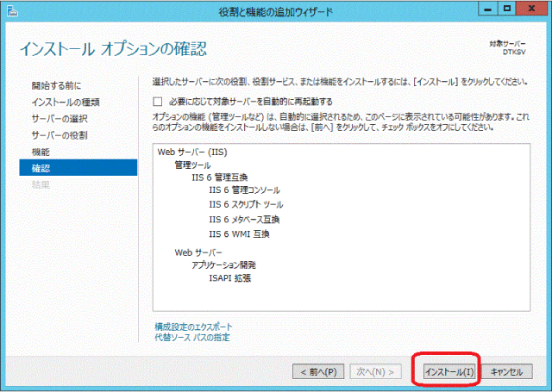Select the indented Web サーバー entry
This screenshot has height=392, width=552.
(x=198, y=252)
